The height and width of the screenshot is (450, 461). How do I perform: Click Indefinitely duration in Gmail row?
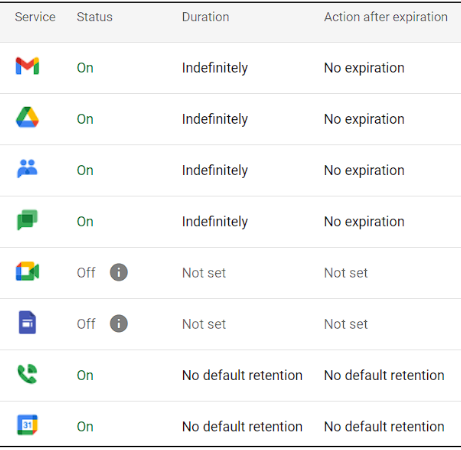click(215, 68)
